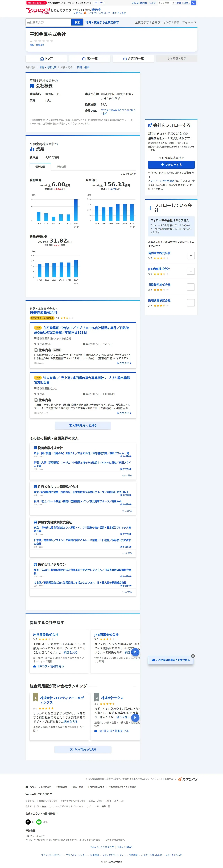This screenshot has height=868, width=223.
Task: Open 松田産業株式会社 company heading
Action: tap(50, 448)
